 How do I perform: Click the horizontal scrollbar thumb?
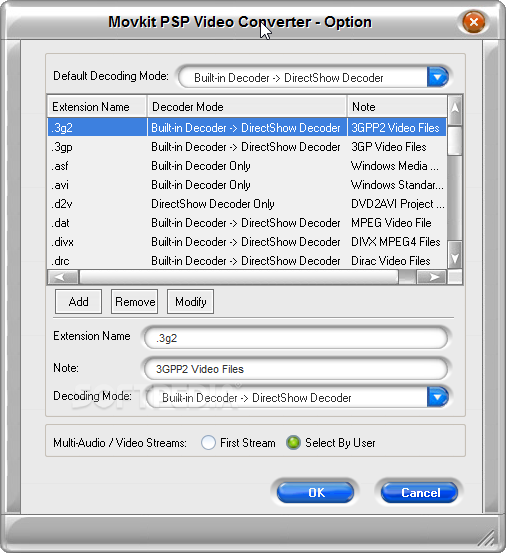coord(239,277)
